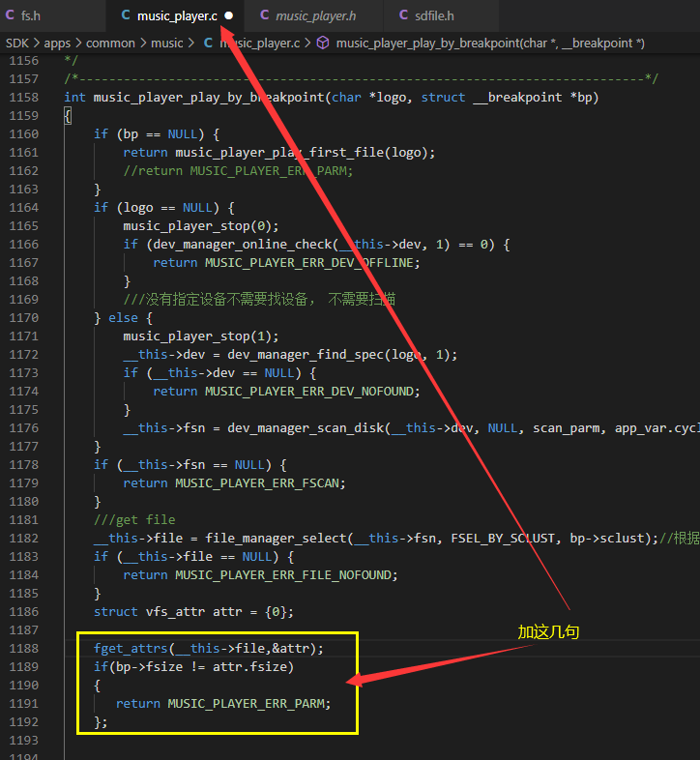Expand the breadcrumb chevron after common
Image resolution: width=700 pixels, height=760 pixels.
tap(143, 44)
